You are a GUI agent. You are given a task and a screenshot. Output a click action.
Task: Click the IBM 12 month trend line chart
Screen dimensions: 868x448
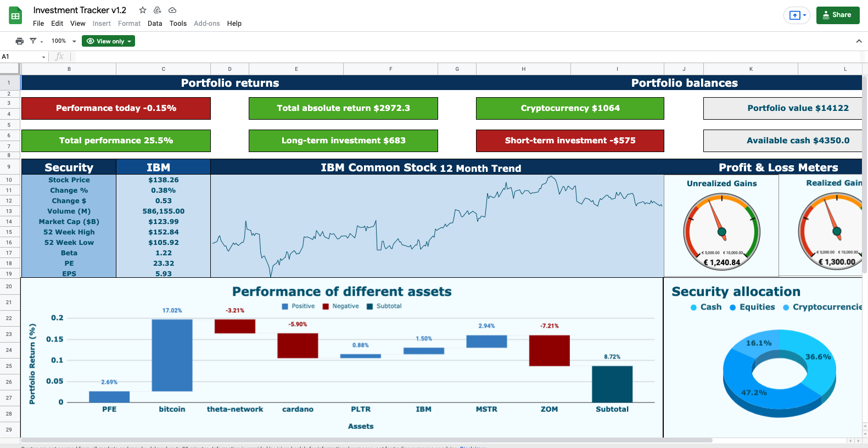tap(437, 226)
